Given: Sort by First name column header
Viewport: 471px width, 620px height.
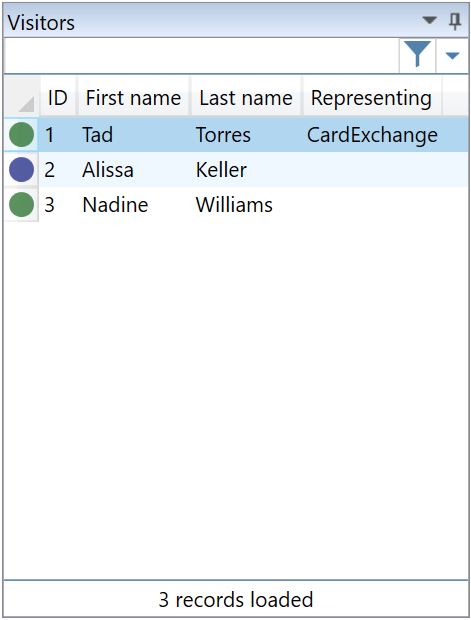Looking at the screenshot, I should click(133, 97).
